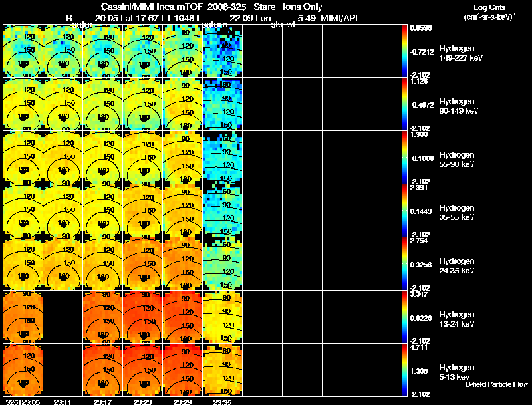Viewport: 532px width, 405px height.
Task: Click the 23:29 time label
Action: (x=182, y=402)
